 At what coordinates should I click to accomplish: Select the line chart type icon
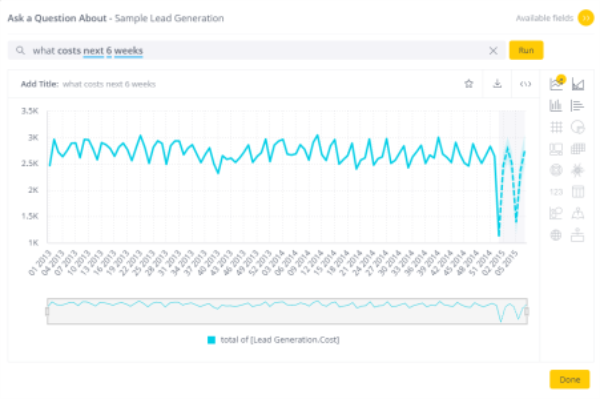coord(556,83)
